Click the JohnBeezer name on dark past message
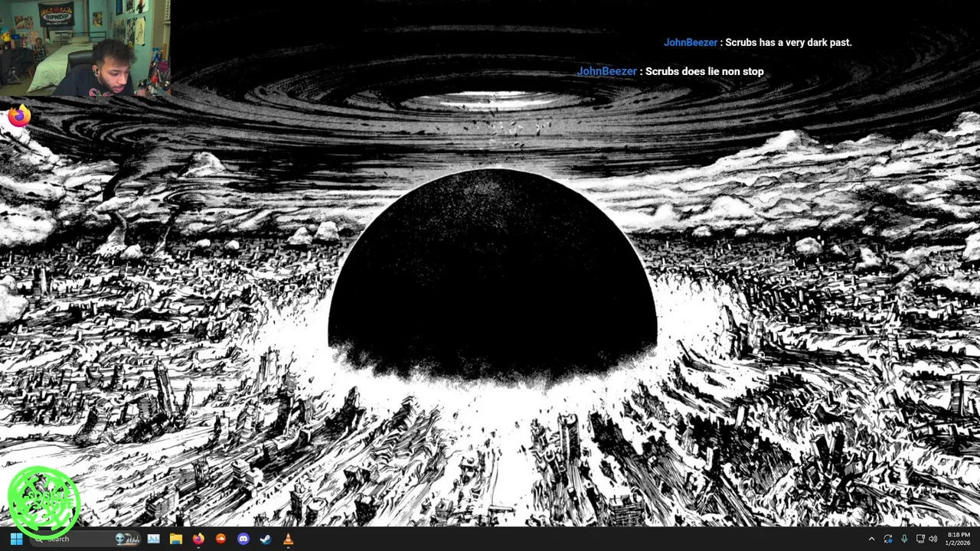 point(691,42)
